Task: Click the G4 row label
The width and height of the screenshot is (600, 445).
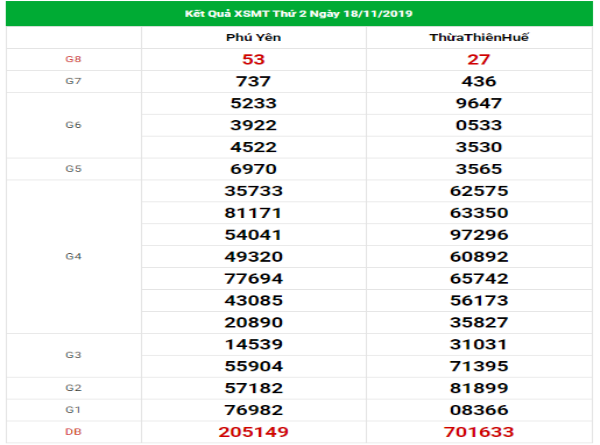Action: click(x=73, y=257)
